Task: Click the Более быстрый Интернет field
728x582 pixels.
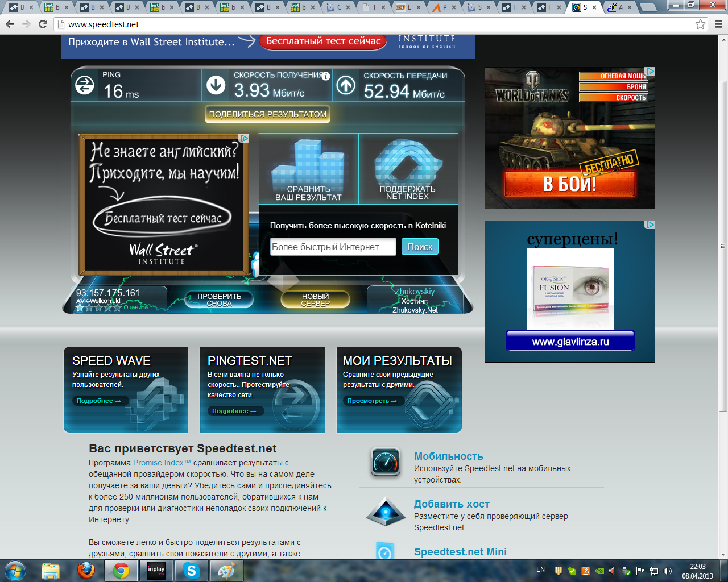Action: pyautogui.click(x=333, y=247)
